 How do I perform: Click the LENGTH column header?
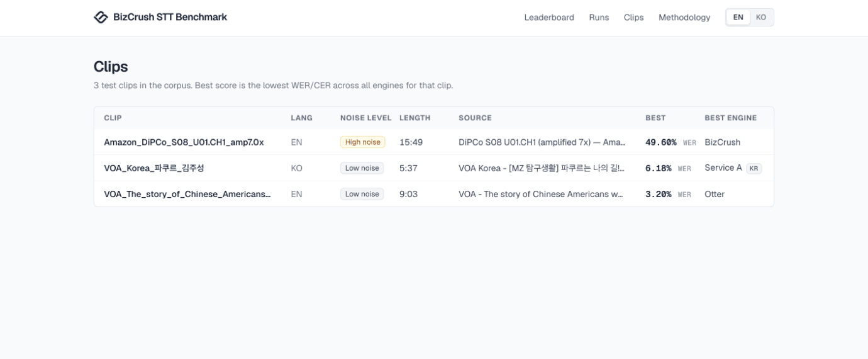[415, 118]
